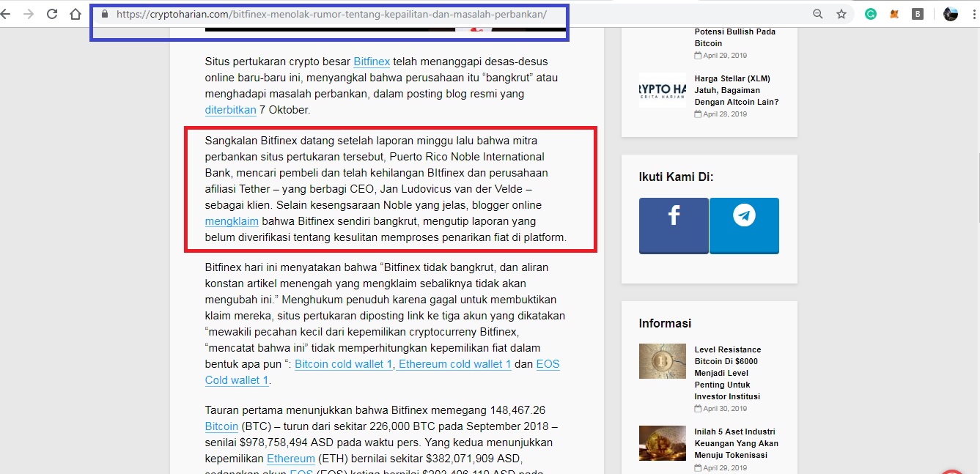The width and height of the screenshot is (980, 474).
Task: Open 'Harga Stellar (XLM) Jatuh' sidebar article
Action: pos(737,90)
